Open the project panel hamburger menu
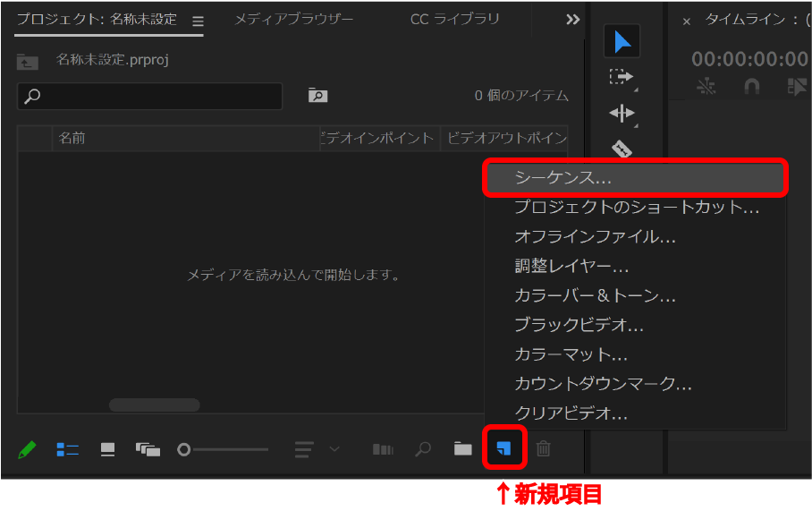This screenshot has width=812, height=528. 198,21
